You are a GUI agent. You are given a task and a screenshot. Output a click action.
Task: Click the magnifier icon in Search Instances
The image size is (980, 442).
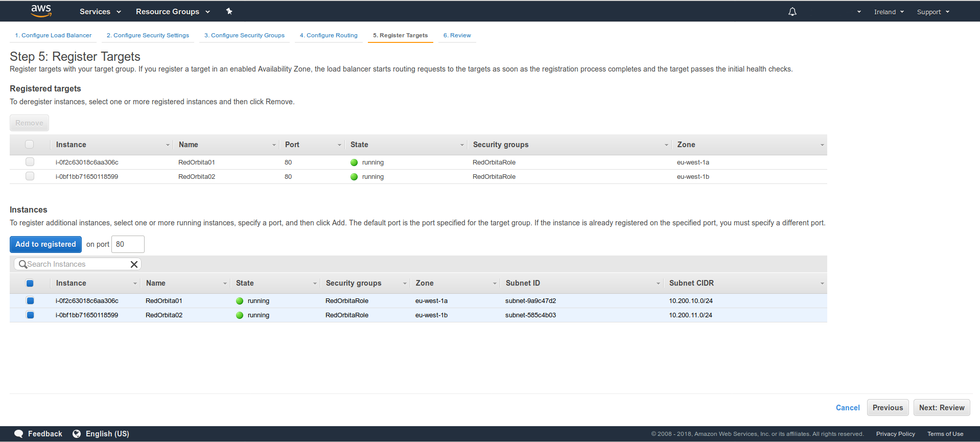tap(22, 264)
